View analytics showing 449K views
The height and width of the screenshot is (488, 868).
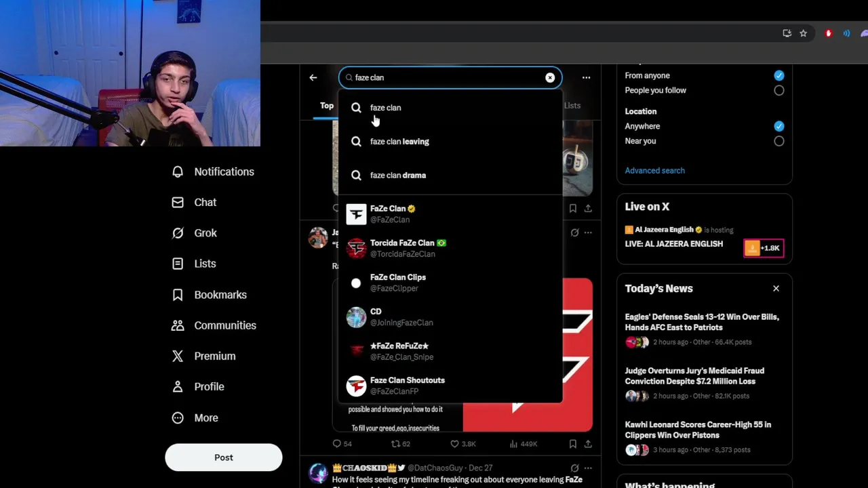(523, 444)
